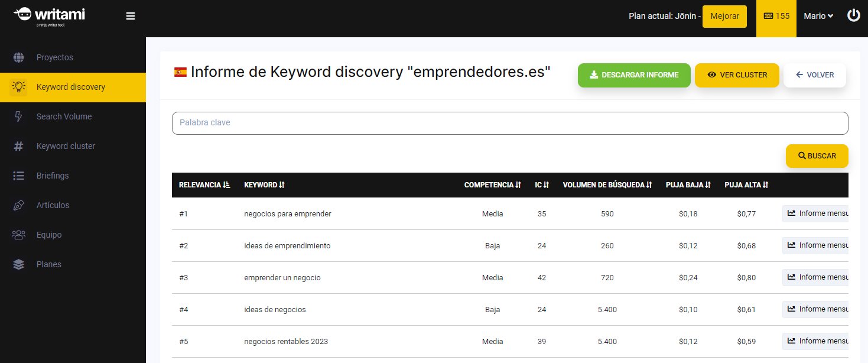This screenshot has height=363, width=868.
Task: Click the Descargar Informe button
Action: point(634,75)
